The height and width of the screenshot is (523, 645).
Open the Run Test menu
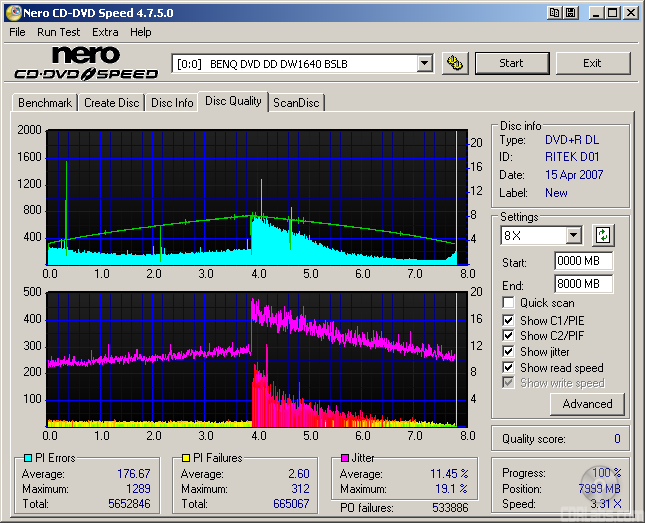pyautogui.click(x=59, y=32)
